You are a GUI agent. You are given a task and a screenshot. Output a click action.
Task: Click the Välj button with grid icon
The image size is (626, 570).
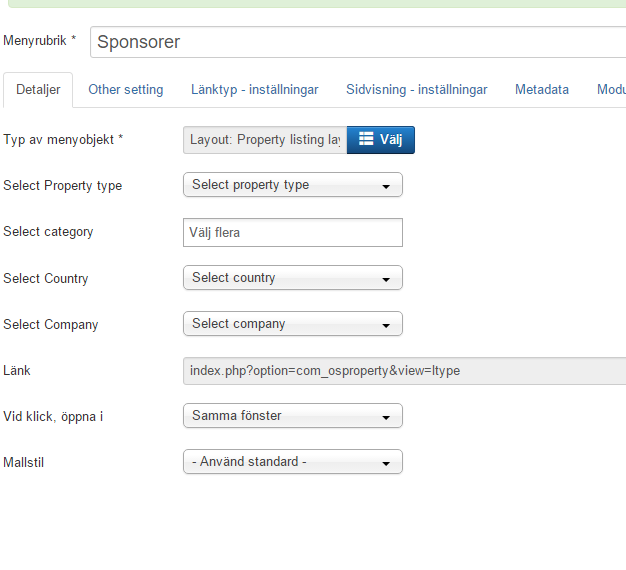[380, 140]
